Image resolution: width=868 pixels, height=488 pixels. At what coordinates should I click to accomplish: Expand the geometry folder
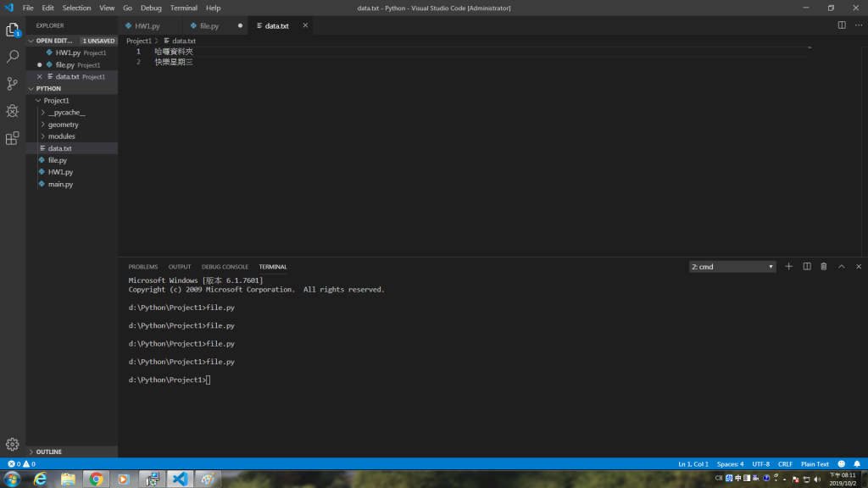click(43, 125)
